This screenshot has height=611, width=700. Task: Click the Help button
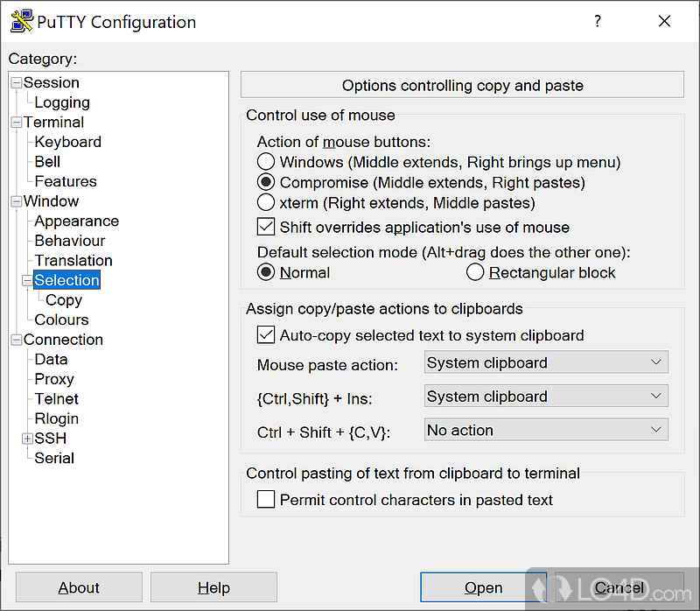pos(213,587)
